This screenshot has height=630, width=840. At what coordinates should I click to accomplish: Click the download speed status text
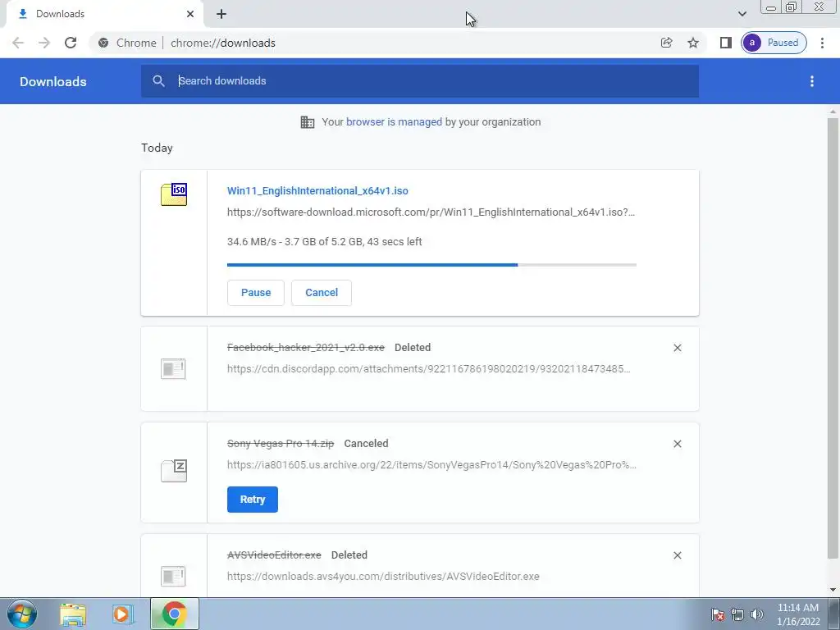(325, 242)
